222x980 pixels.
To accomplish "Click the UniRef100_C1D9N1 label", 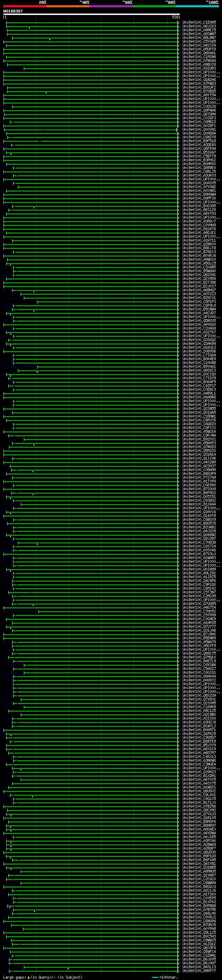I will [x=199, y=956].
